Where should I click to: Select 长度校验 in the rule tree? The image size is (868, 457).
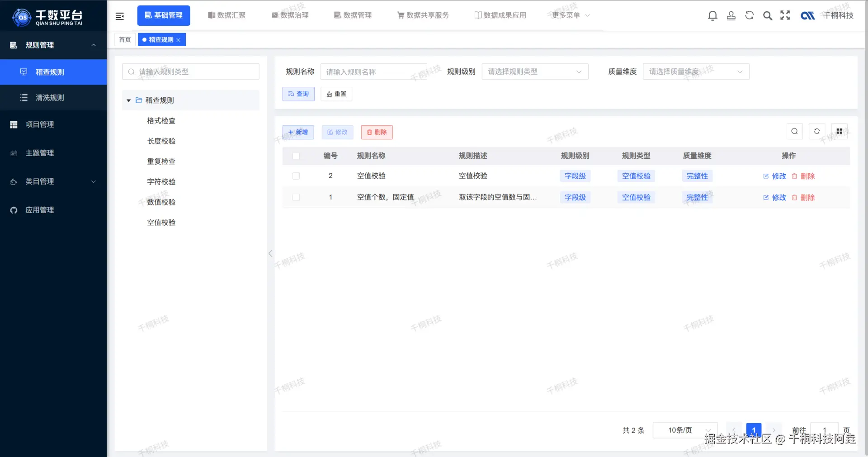coord(161,141)
